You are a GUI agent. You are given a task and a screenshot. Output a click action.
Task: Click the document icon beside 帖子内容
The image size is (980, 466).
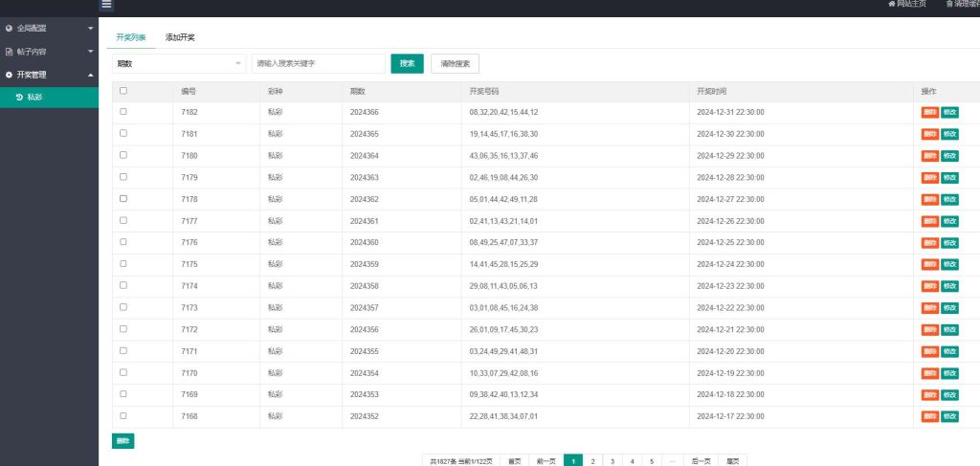click(x=9, y=51)
